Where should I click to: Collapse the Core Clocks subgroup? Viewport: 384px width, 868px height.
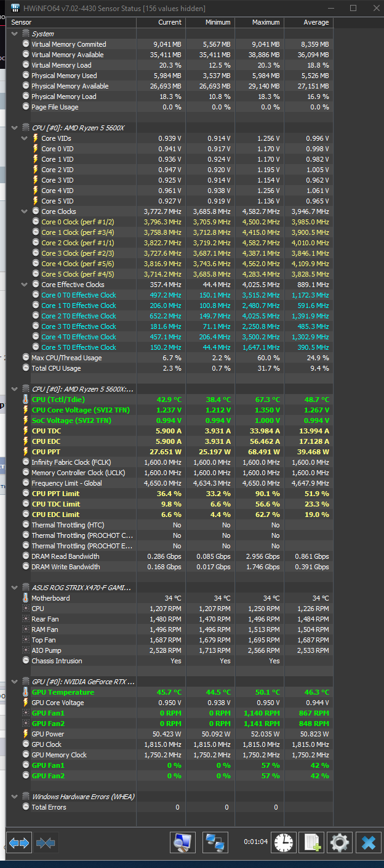coord(25,211)
